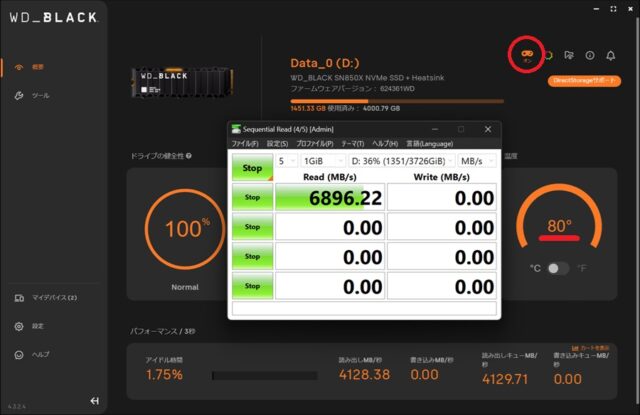
Task: Open the help smiley icon in sidebar
Action: pyautogui.click(x=19, y=355)
